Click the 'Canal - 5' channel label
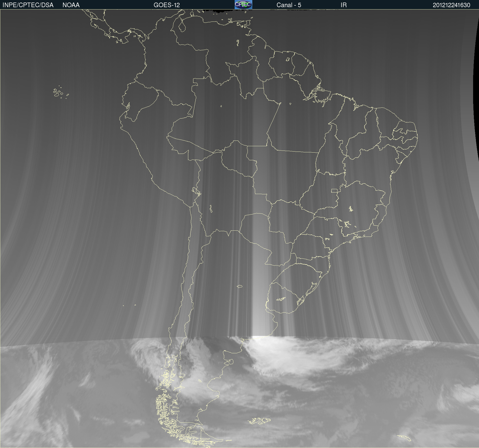The image size is (479, 448). [x=289, y=5]
